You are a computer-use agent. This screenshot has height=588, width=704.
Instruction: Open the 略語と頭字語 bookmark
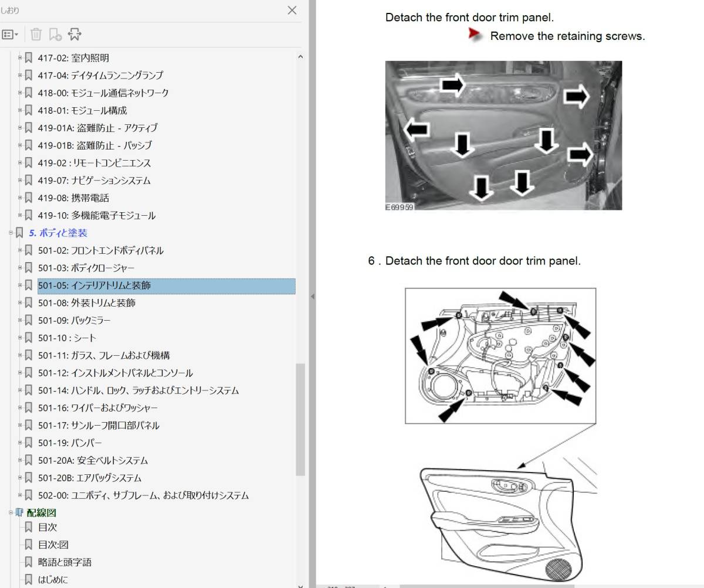click(65, 562)
